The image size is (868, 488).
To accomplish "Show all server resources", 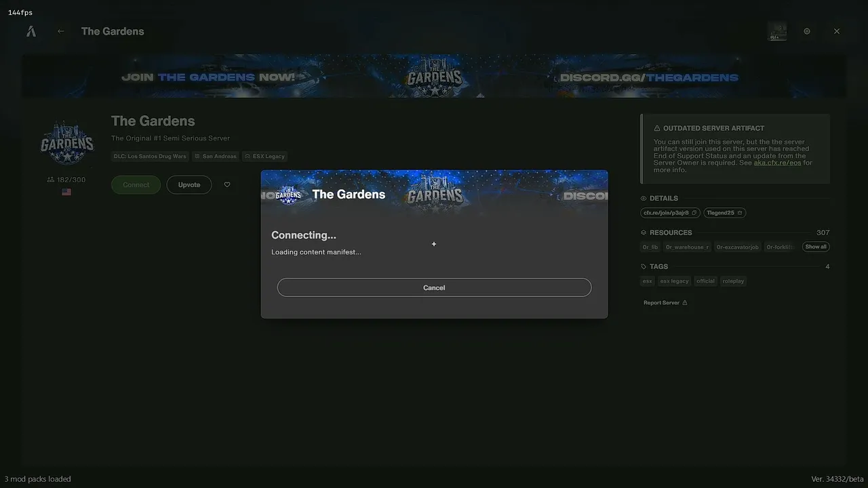I will (816, 247).
